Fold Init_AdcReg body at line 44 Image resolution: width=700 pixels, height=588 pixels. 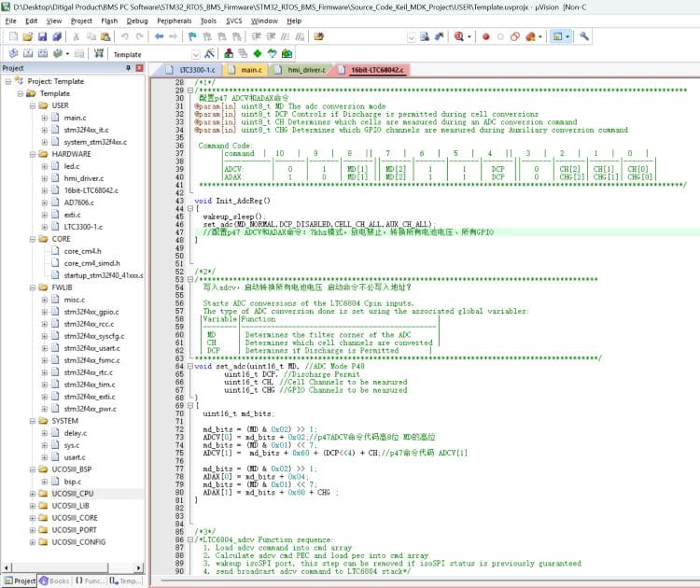(x=190, y=208)
